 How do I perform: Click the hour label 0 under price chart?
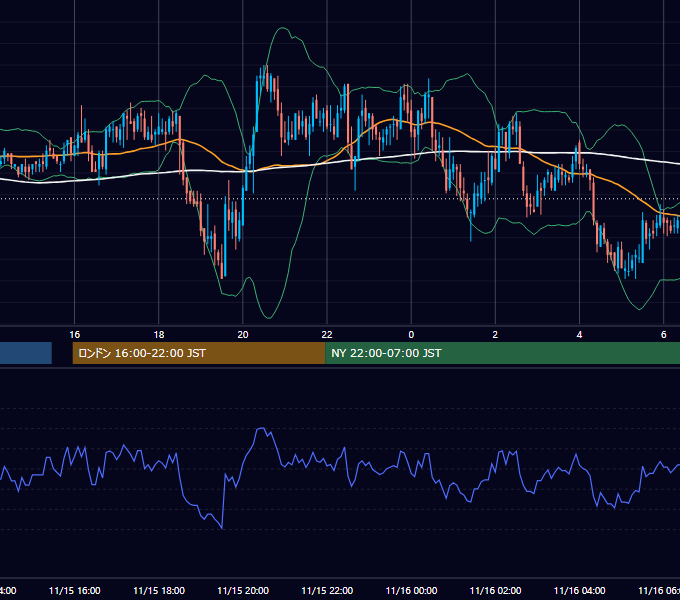coord(411,334)
